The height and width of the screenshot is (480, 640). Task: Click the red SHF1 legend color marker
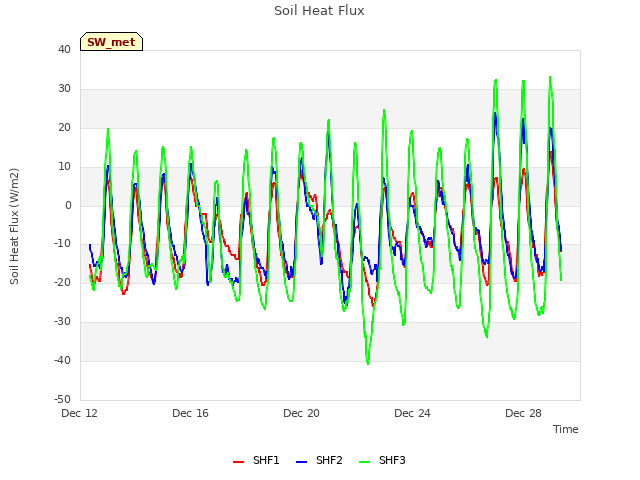click(x=238, y=462)
